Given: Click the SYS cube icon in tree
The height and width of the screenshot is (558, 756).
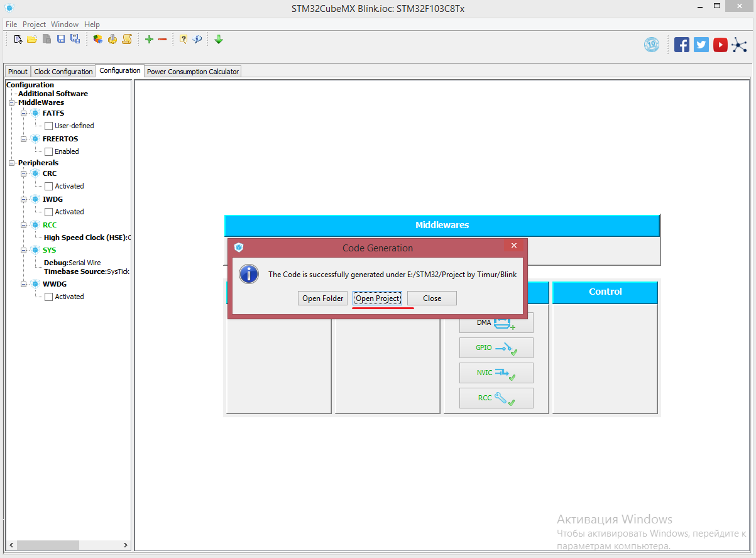Looking at the screenshot, I should tap(36, 250).
